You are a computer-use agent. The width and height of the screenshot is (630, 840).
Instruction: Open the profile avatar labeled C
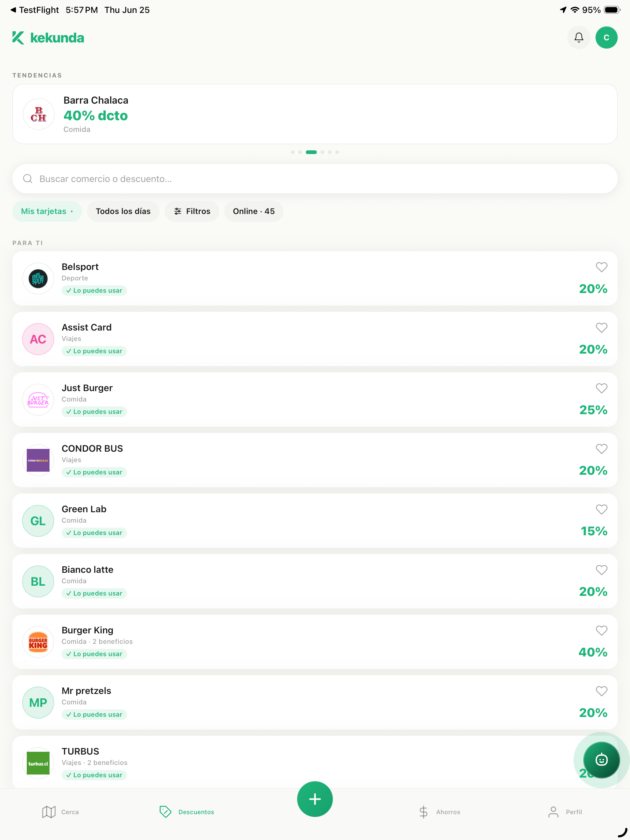point(606,38)
